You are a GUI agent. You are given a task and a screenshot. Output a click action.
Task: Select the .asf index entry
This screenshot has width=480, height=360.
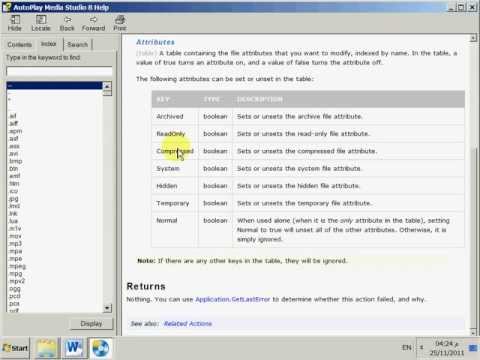point(14,139)
